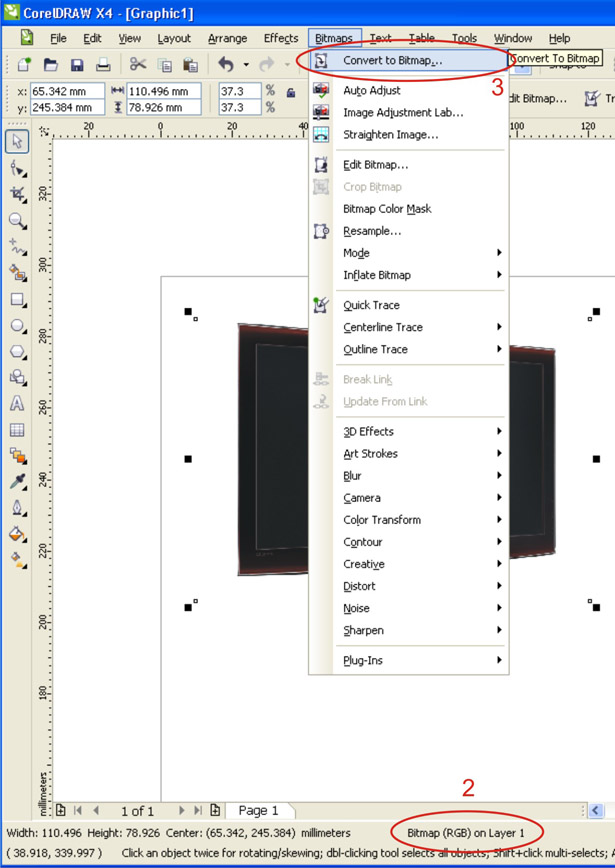Click the x position field 65.342 mm

click(67, 91)
